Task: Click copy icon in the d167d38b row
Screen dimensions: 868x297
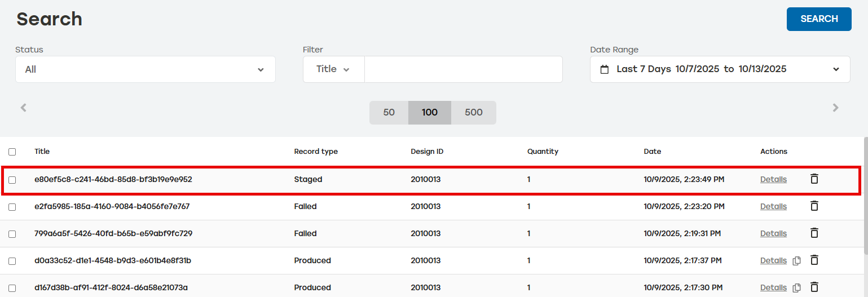Action: coord(796,287)
